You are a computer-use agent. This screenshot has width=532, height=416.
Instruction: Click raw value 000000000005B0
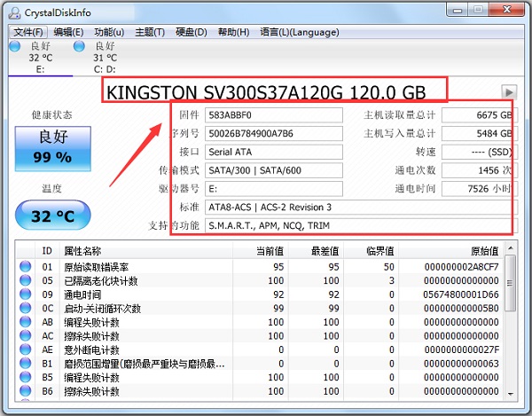pos(461,309)
